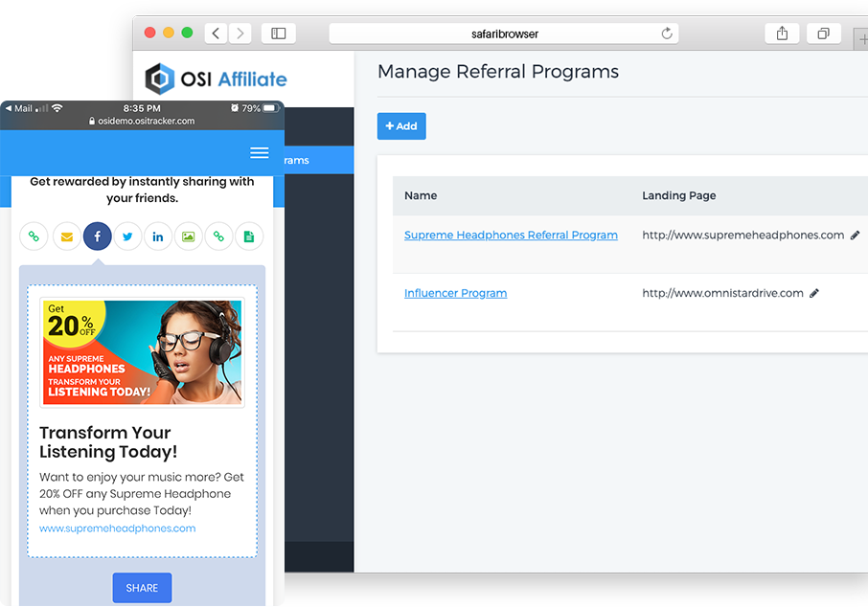Screen dimensions: 868x607
Task: Select the Facebook share icon
Action: [97, 236]
